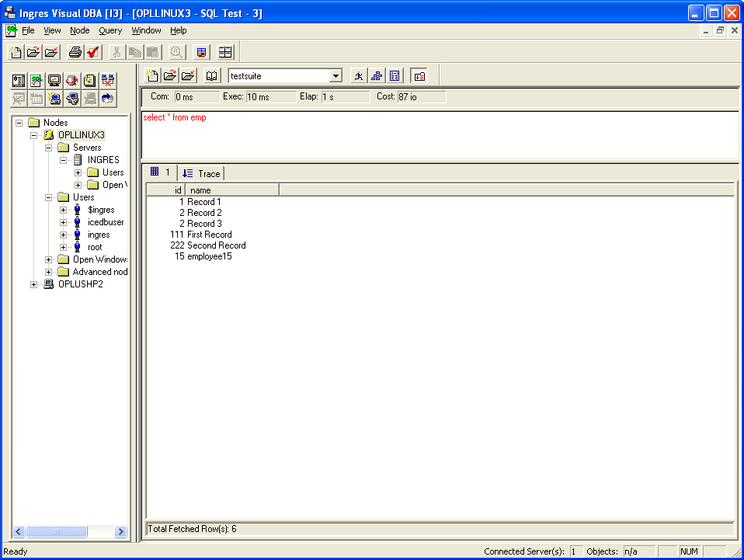Open the Help menu
The image size is (744, 560).
[x=179, y=30]
